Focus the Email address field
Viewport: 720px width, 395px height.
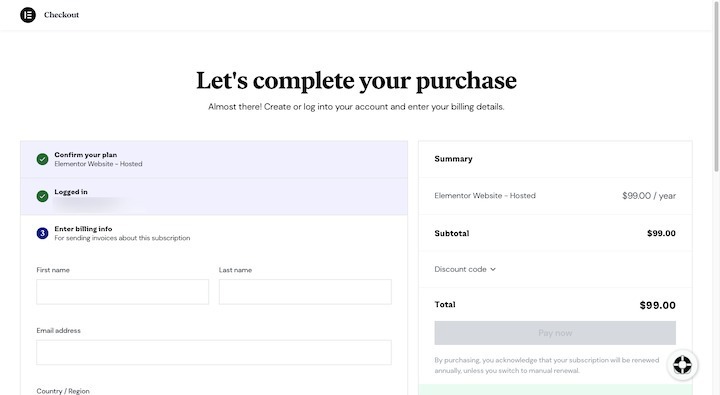click(x=214, y=352)
